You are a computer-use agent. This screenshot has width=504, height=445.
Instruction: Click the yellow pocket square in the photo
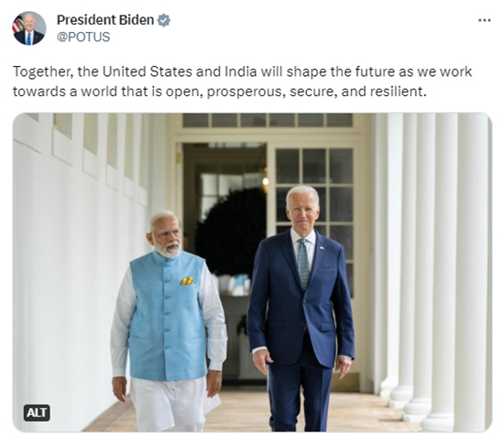point(187,281)
